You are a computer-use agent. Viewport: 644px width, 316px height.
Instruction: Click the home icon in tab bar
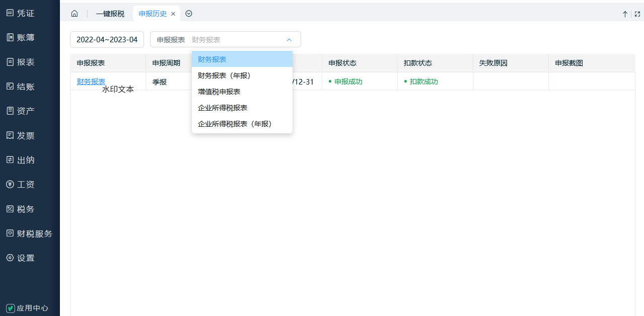(75, 14)
